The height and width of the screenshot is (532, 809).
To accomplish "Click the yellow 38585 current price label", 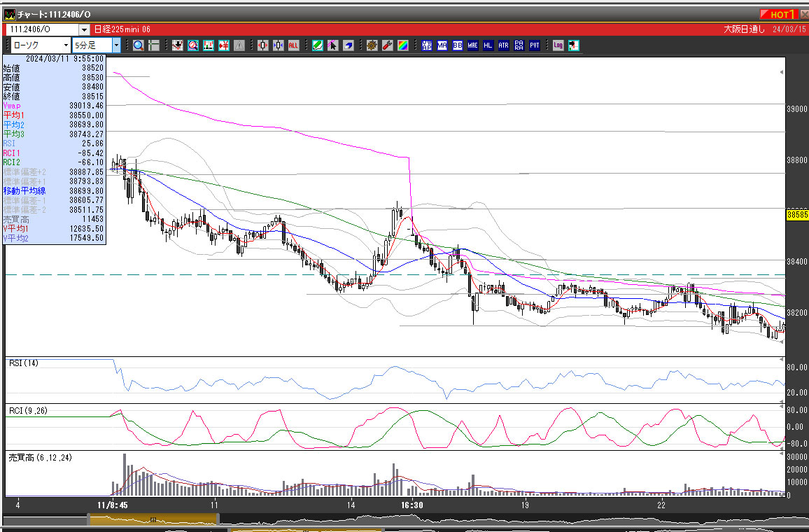I will pos(797,215).
